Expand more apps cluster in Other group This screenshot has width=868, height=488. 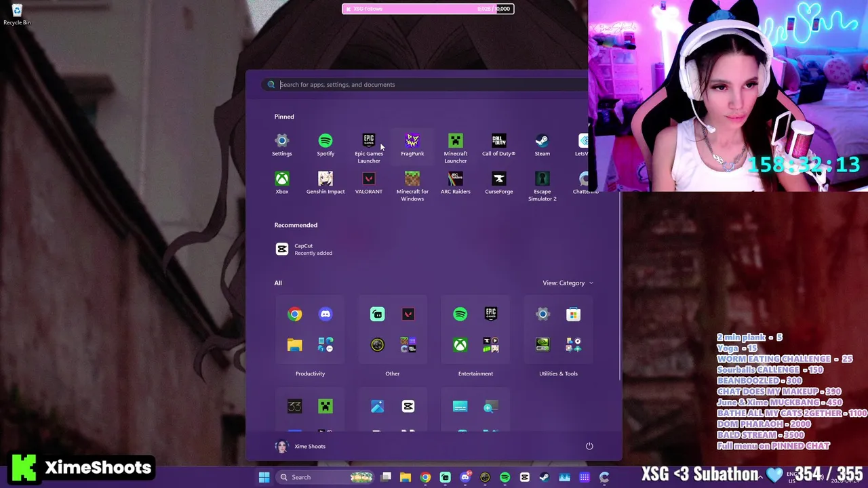408,345
